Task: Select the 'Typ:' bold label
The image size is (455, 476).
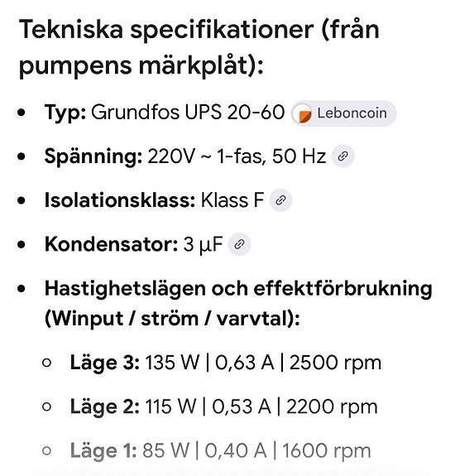Action: coord(65,113)
